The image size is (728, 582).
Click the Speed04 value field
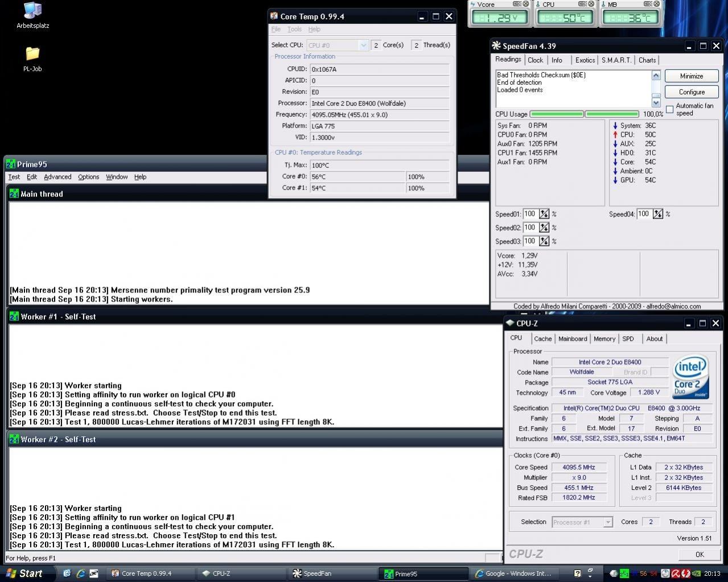[644, 214]
